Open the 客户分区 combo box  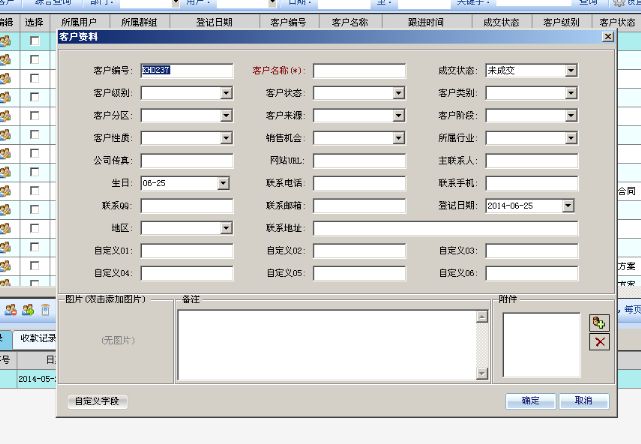[x=226, y=116]
